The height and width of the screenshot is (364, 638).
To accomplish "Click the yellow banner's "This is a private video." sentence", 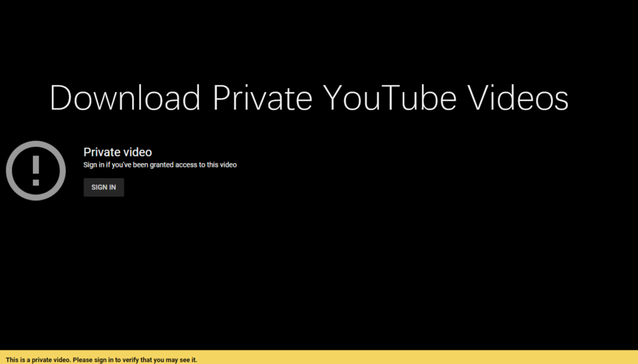I will click(x=39, y=360).
